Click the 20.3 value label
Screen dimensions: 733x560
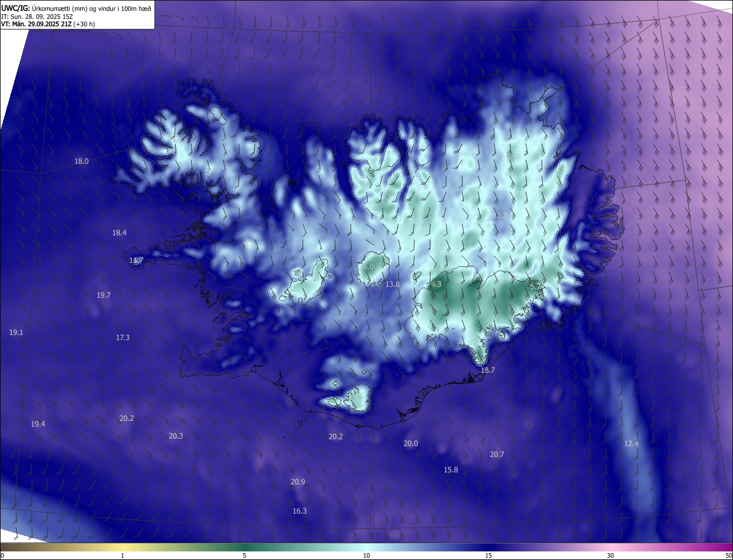click(176, 436)
